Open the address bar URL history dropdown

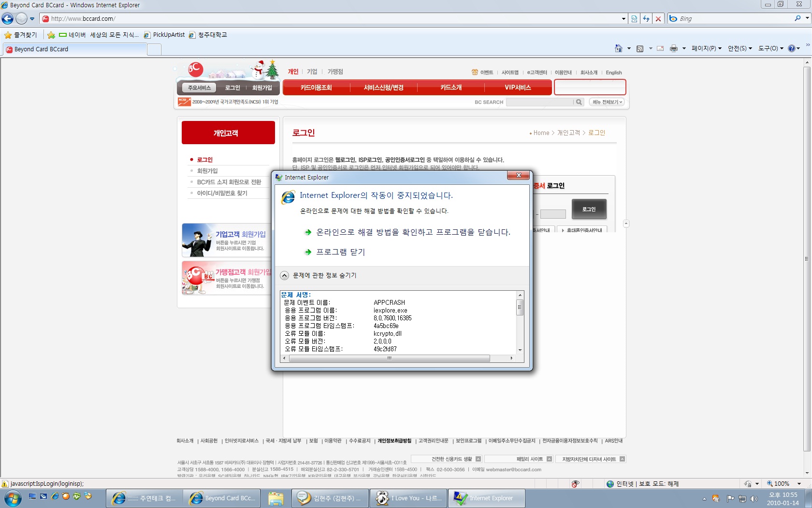[623, 18]
